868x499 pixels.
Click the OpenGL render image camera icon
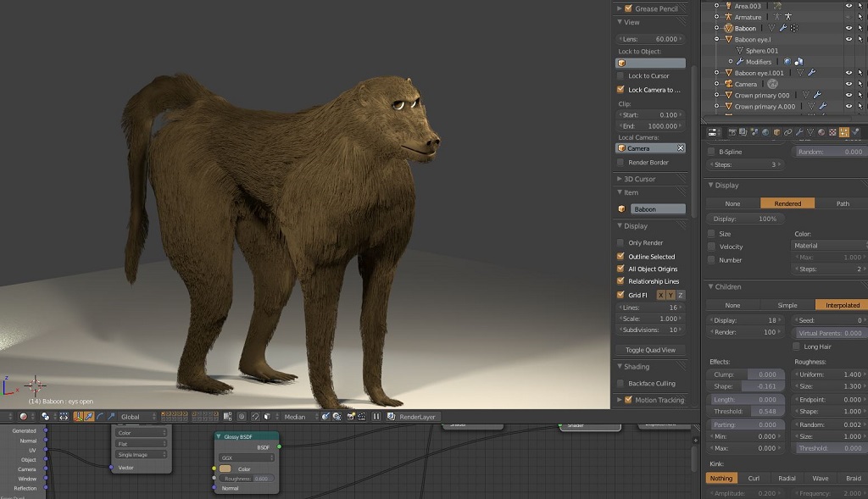(x=350, y=417)
